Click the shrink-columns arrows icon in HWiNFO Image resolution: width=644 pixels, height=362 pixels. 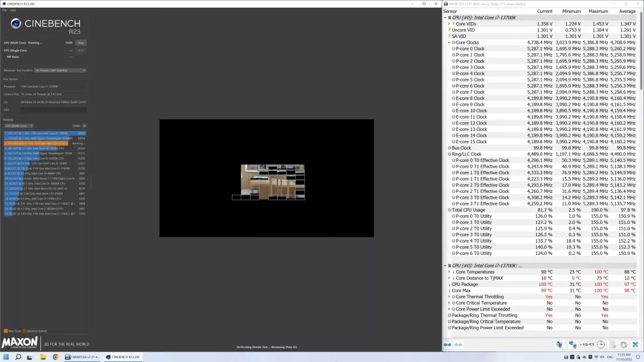click(458, 345)
